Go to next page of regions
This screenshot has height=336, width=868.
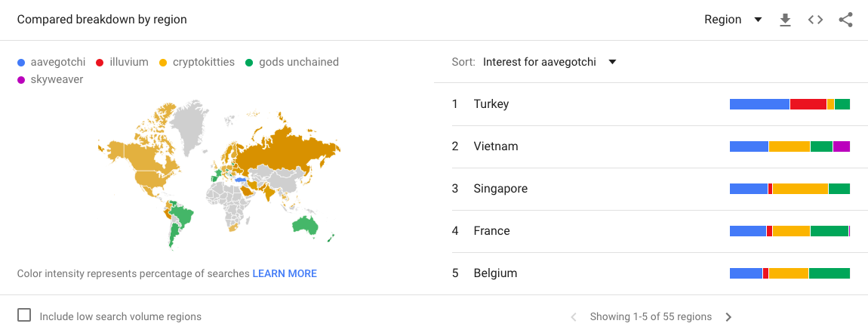point(728,317)
